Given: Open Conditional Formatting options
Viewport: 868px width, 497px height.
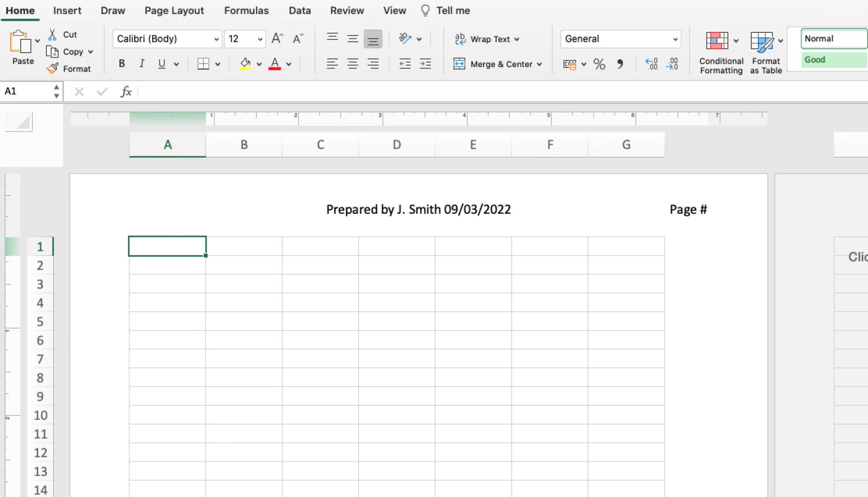Looking at the screenshot, I should (720, 52).
